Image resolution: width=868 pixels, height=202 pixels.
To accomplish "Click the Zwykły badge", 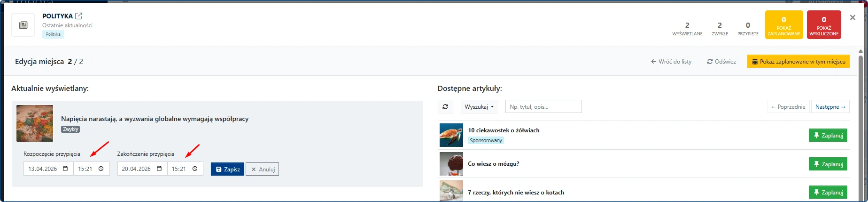I will tap(70, 129).
